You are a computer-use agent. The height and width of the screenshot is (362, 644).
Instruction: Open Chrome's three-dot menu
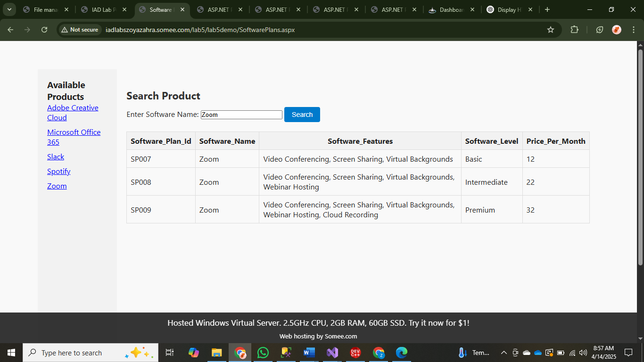coord(633,30)
